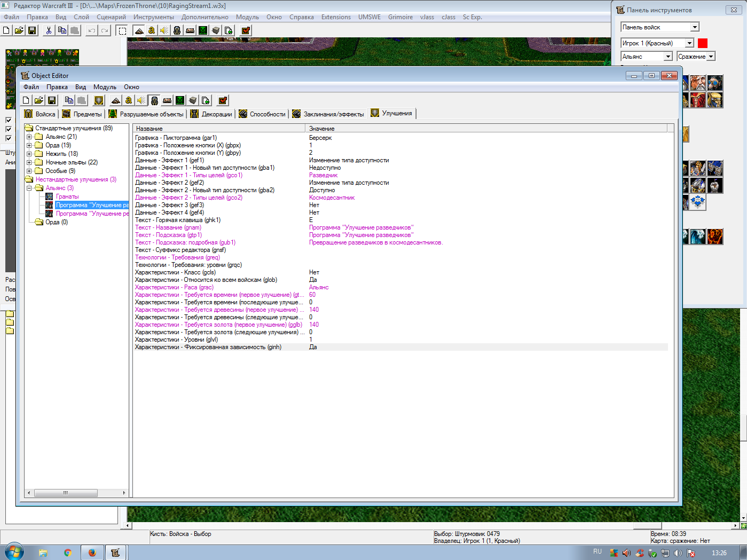Click Undo arrow in main editor toolbar

tap(92, 30)
